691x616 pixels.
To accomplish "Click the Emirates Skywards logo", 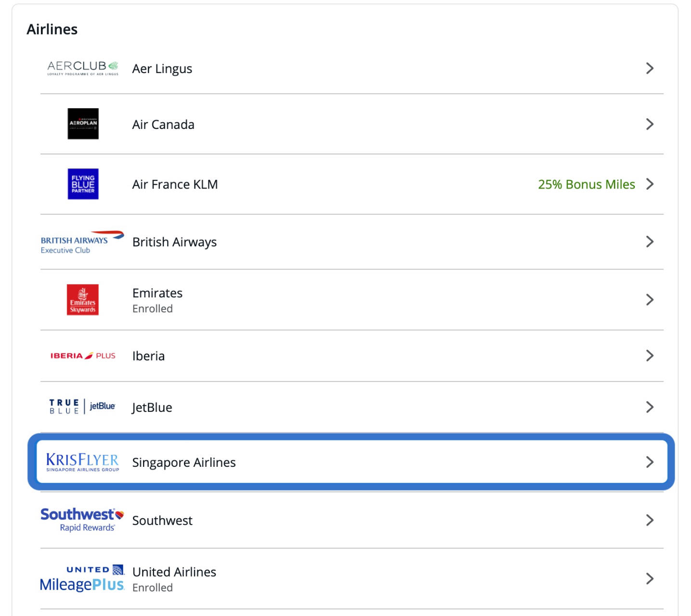I will click(x=83, y=300).
